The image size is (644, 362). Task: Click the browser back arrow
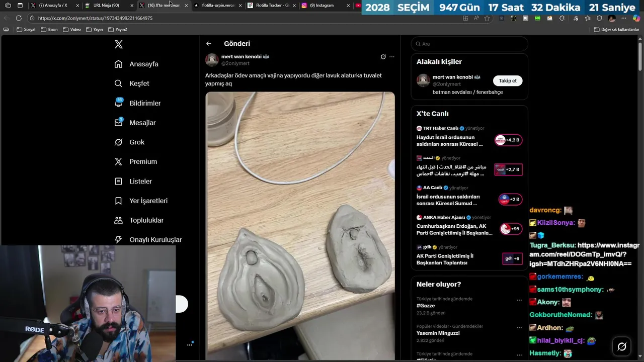click(7, 18)
